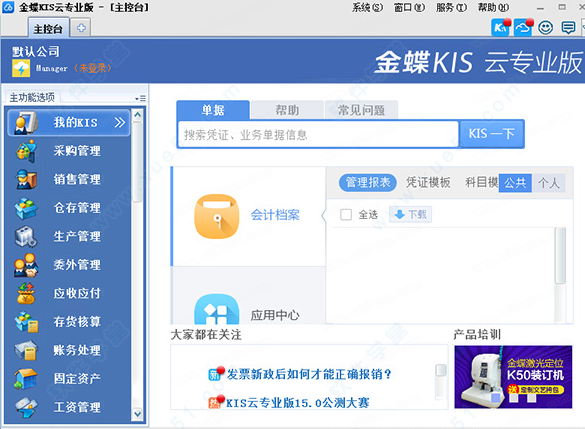Click the 委外管理 handshake icon
Image resolution: width=585 pixels, height=429 pixels.
click(x=26, y=265)
